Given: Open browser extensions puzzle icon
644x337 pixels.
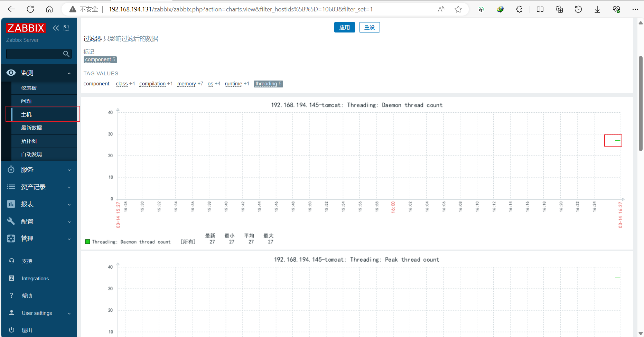Looking at the screenshot, I should point(519,9).
